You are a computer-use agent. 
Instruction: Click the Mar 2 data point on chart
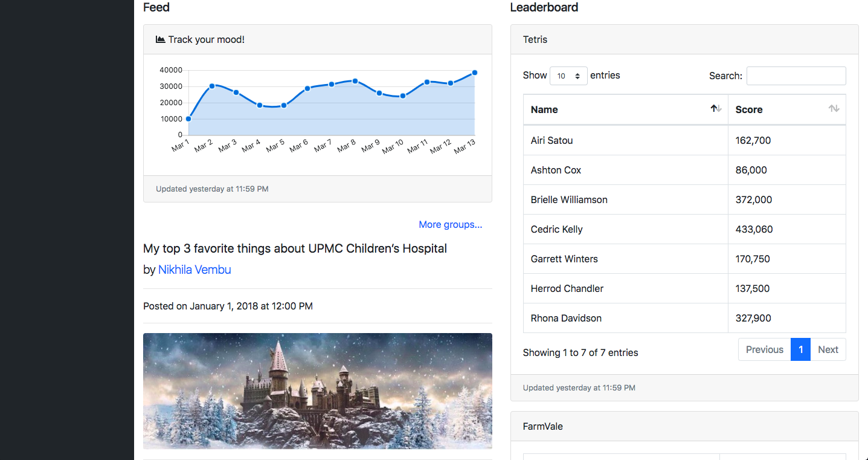pyautogui.click(x=212, y=86)
